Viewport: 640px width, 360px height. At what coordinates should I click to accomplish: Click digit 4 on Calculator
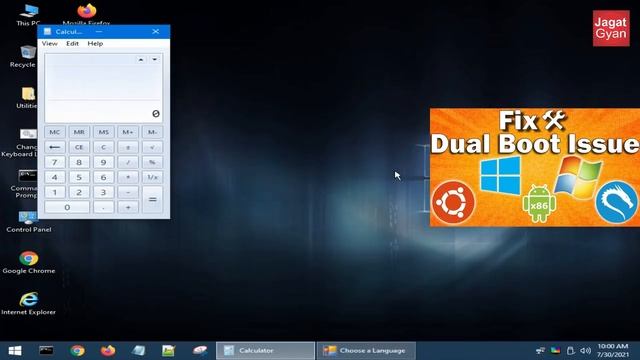tap(55, 177)
